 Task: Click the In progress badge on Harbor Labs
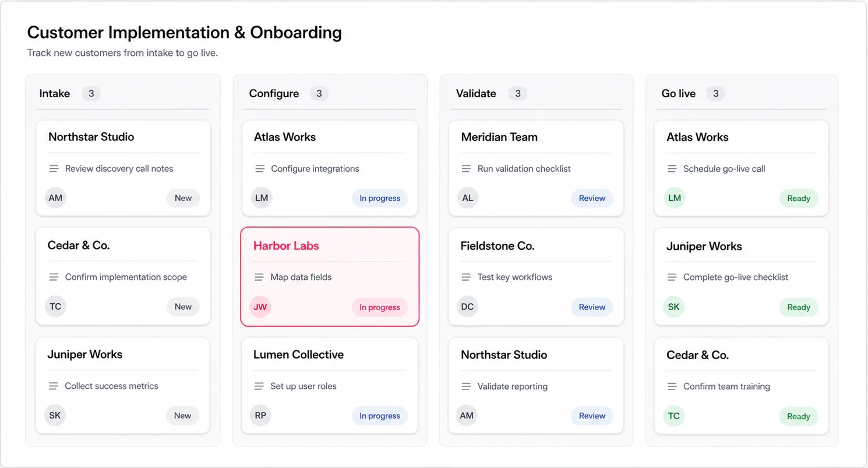pos(380,307)
